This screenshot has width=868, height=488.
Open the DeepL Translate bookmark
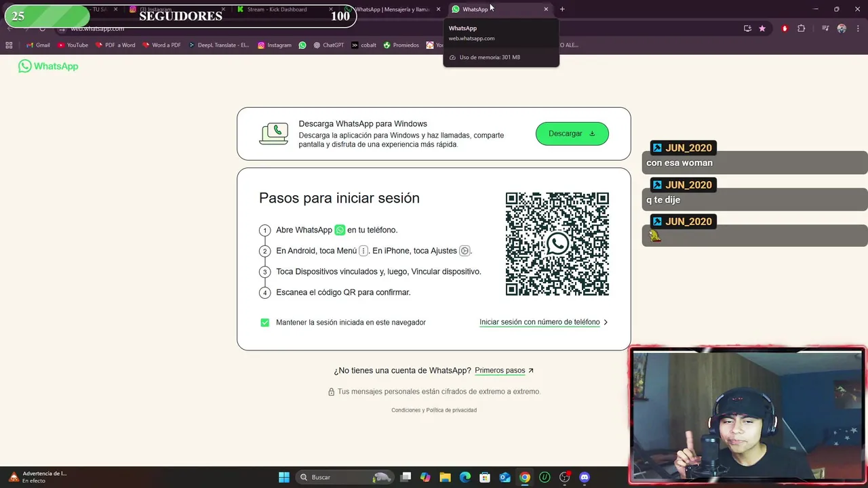click(x=218, y=45)
